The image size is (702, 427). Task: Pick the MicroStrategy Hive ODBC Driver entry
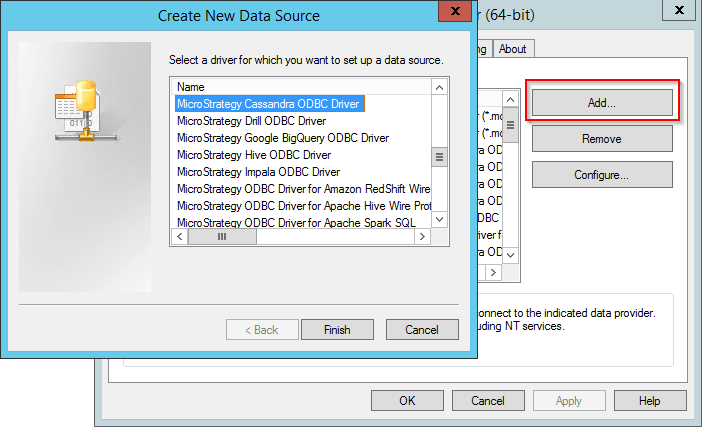coord(253,155)
